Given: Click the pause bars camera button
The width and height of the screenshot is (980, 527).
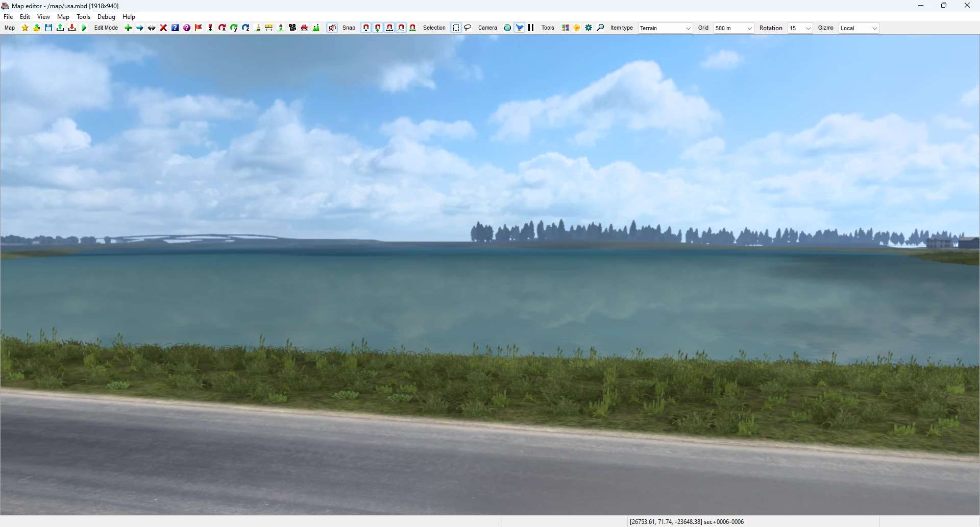Looking at the screenshot, I should pyautogui.click(x=531, y=28).
